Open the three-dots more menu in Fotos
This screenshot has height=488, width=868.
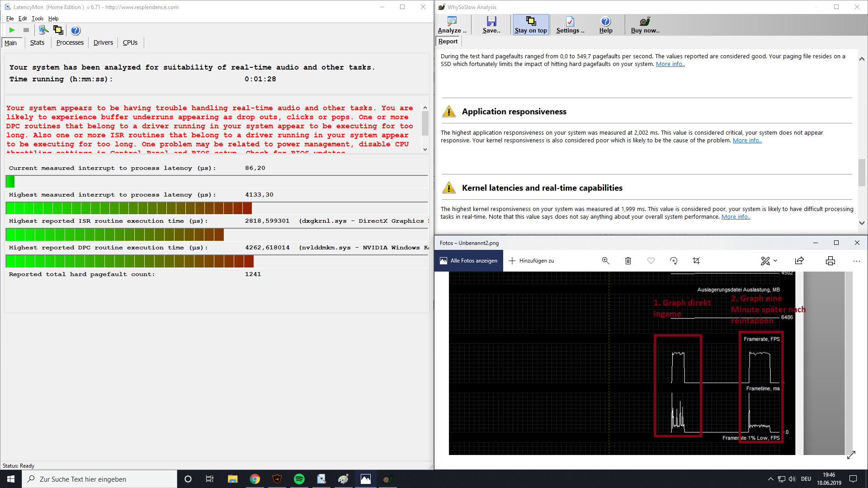(x=856, y=261)
